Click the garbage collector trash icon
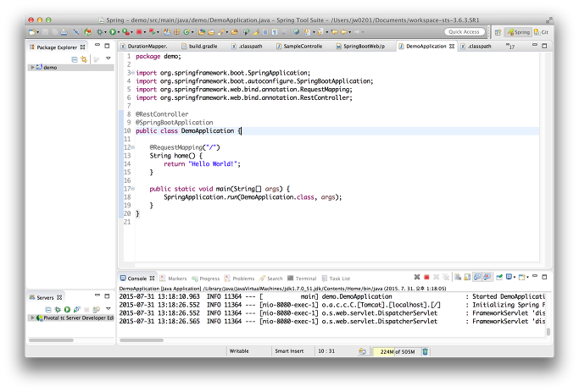Viewport: 579px width, 392px height. click(x=425, y=351)
